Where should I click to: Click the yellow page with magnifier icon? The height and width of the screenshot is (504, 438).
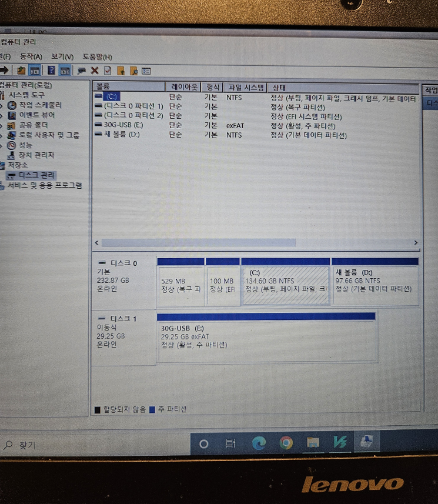click(x=133, y=71)
